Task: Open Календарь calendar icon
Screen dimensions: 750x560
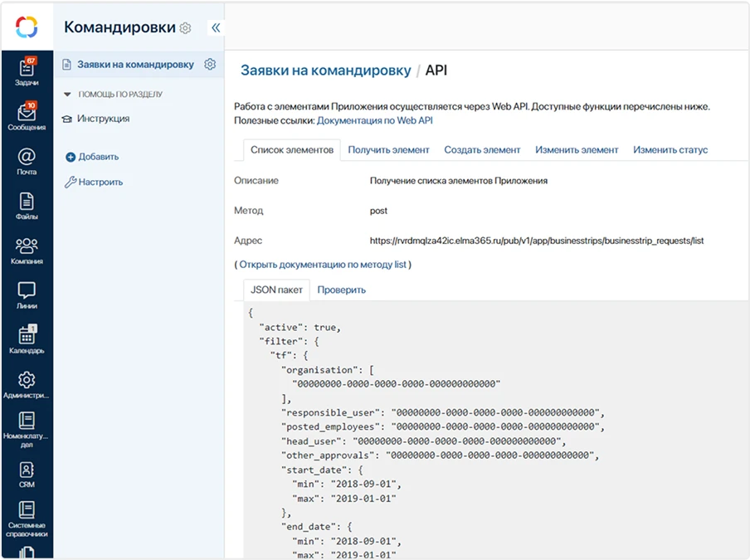Action: click(x=27, y=339)
